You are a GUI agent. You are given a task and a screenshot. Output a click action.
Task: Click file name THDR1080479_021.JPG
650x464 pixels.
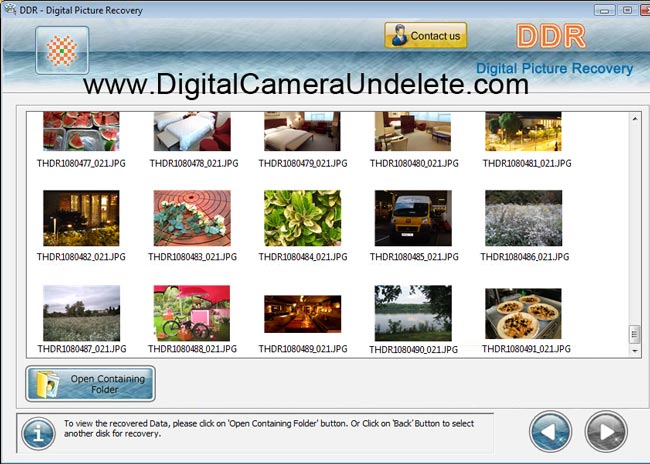(x=303, y=163)
